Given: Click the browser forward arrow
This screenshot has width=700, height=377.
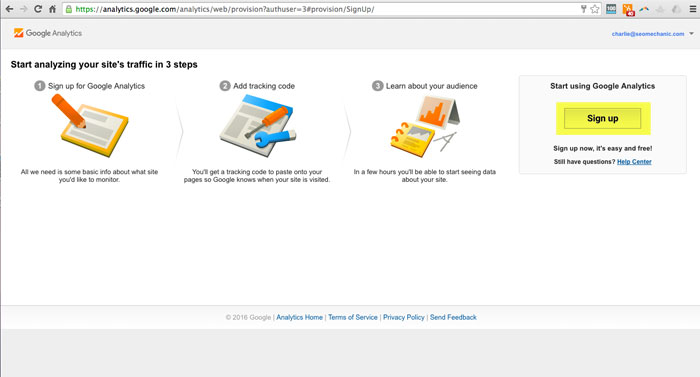Looking at the screenshot, I should [x=23, y=9].
